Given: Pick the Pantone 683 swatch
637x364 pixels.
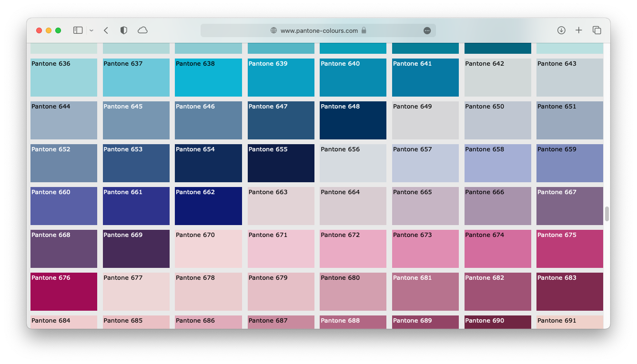Looking at the screenshot, I should (570, 292).
